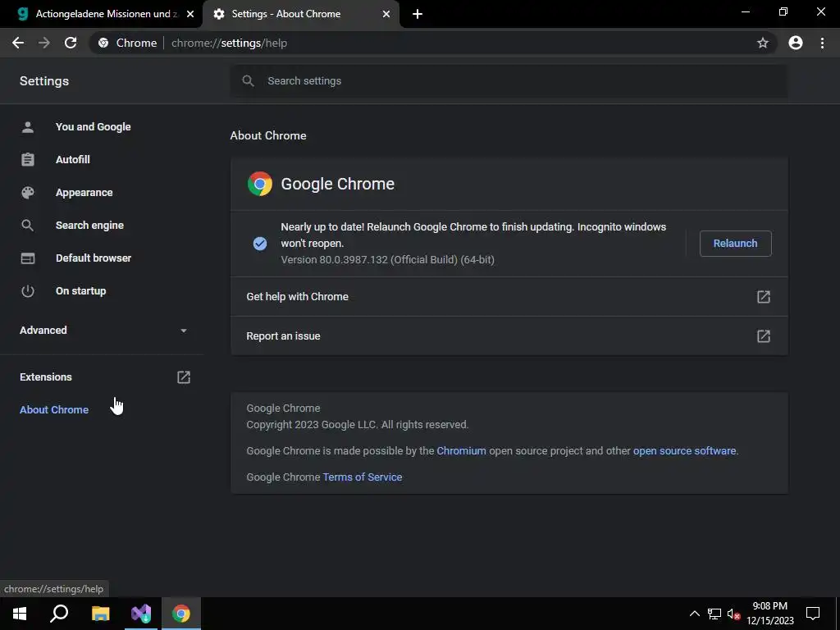Open the Windows notification center
This screenshot has width=840, height=630.
[x=813, y=614]
